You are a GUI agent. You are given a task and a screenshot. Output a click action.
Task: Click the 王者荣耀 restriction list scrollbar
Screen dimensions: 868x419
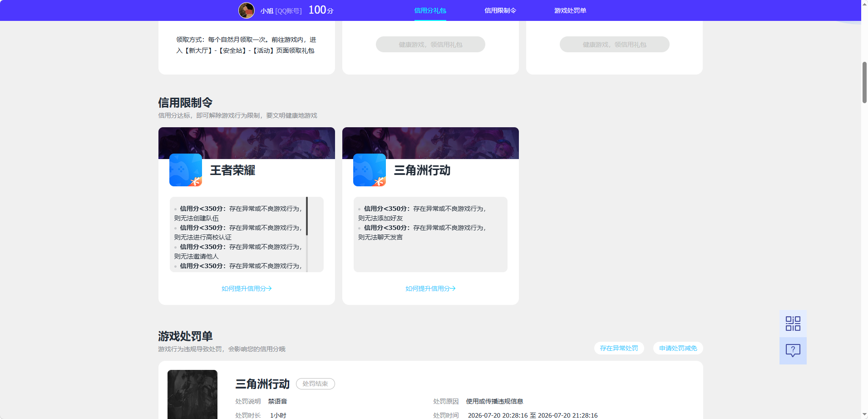point(307,216)
